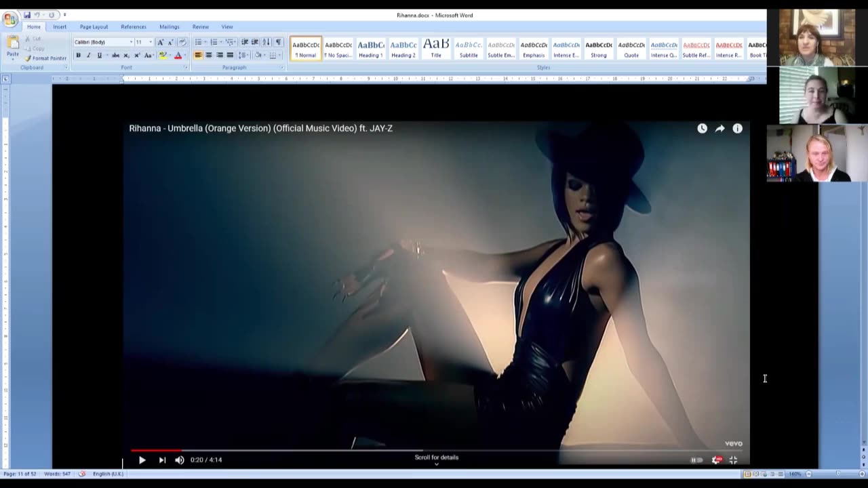
Task: Open YouTube player settings gear
Action: (716, 460)
